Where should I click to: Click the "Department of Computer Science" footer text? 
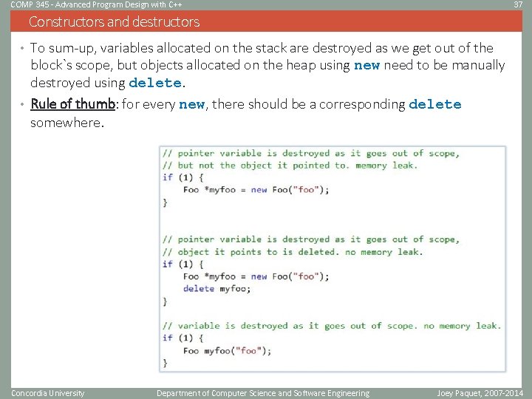click(263, 393)
